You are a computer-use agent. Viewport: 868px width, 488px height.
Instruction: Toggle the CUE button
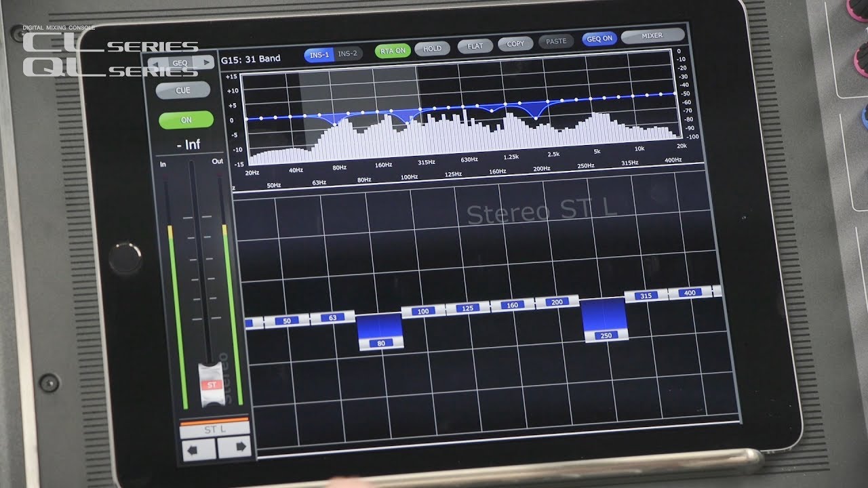point(183,90)
